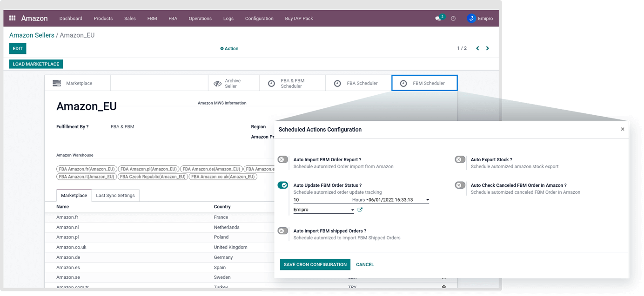Disable Auto Update FBM Order Status toggle
Screen dimensions: 644x296
click(x=283, y=185)
